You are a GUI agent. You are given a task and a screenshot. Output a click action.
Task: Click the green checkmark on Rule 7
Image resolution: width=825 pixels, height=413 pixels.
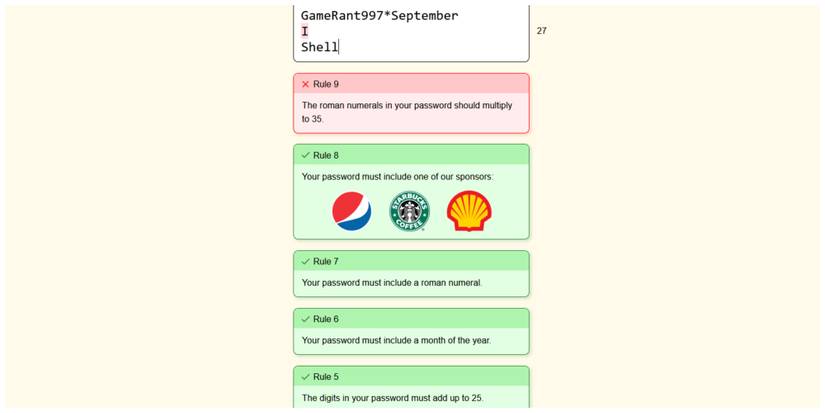pyautogui.click(x=306, y=262)
